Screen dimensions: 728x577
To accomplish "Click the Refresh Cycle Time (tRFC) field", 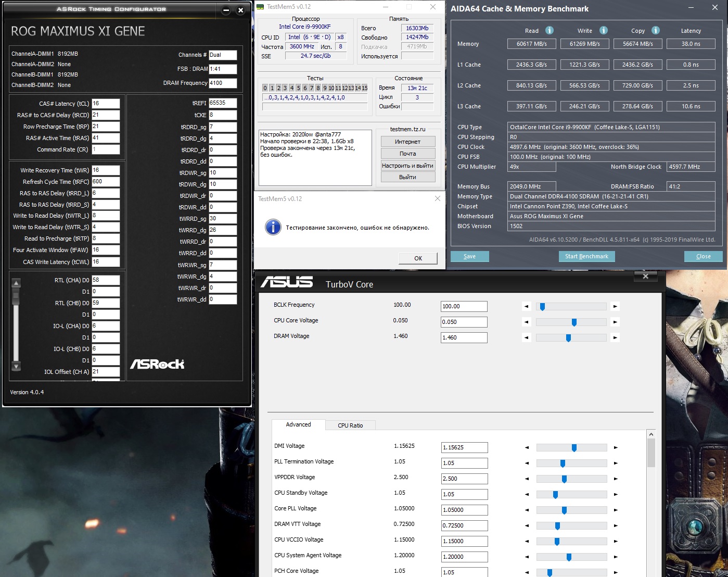I will click(x=106, y=182).
